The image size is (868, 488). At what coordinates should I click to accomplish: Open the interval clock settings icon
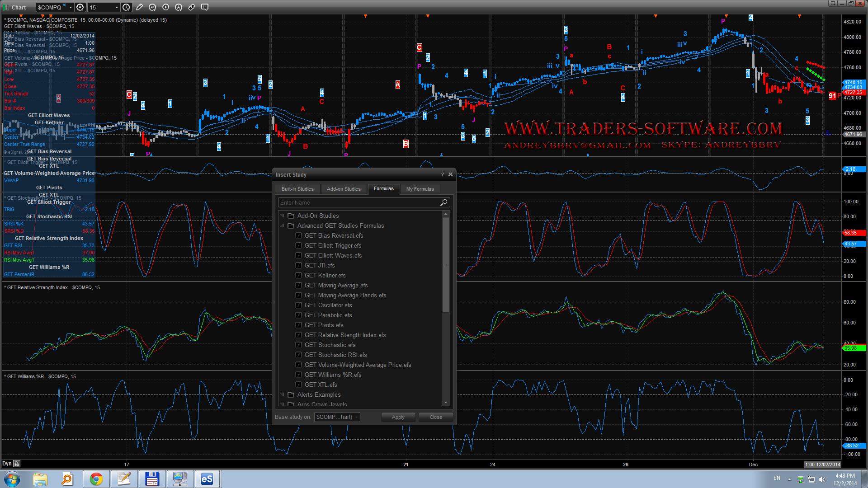tap(126, 7)
